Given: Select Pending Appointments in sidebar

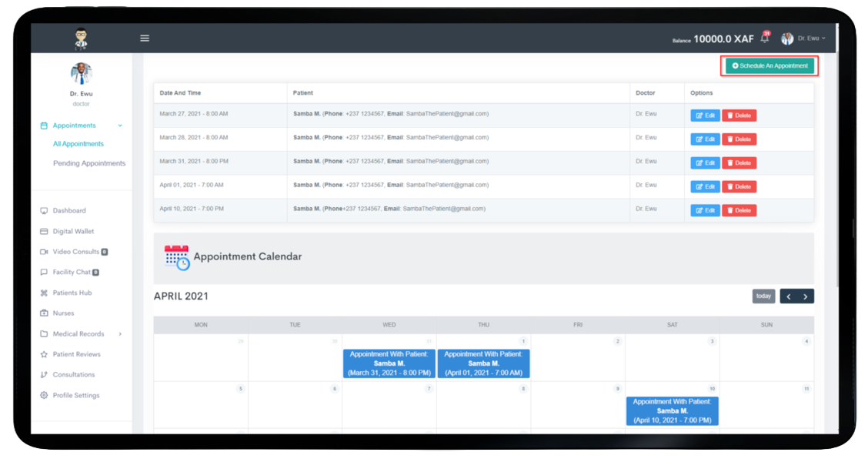Looking at the screenshot, I should (x=88, y=163).
